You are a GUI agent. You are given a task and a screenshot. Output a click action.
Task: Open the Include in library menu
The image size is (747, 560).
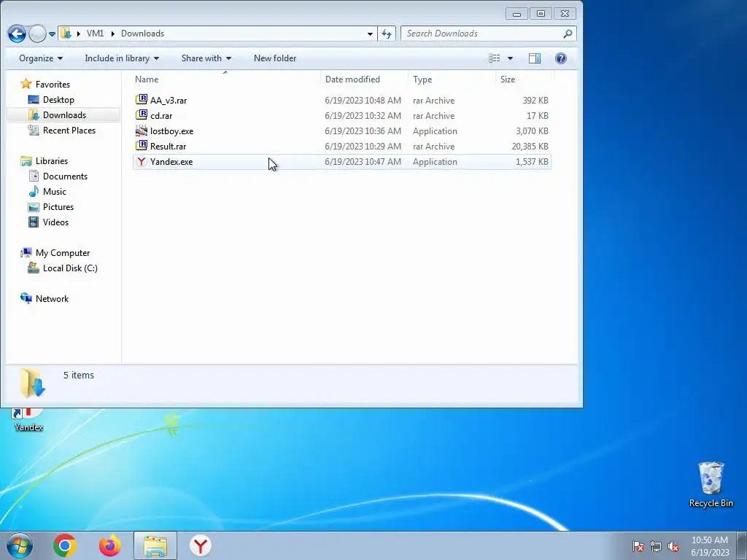click(x=122, y=58)
